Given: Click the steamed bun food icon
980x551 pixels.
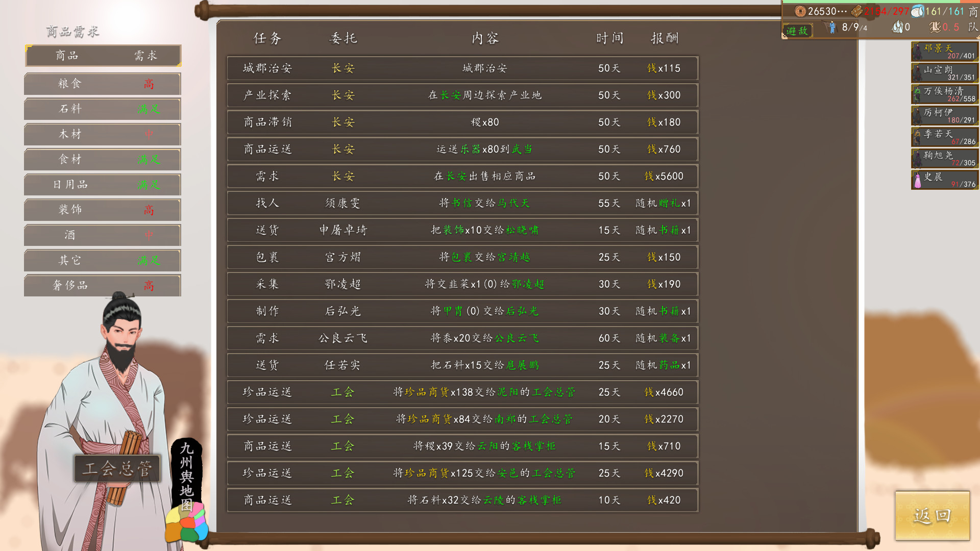Looking at the screenshot, I should (917, 11).
